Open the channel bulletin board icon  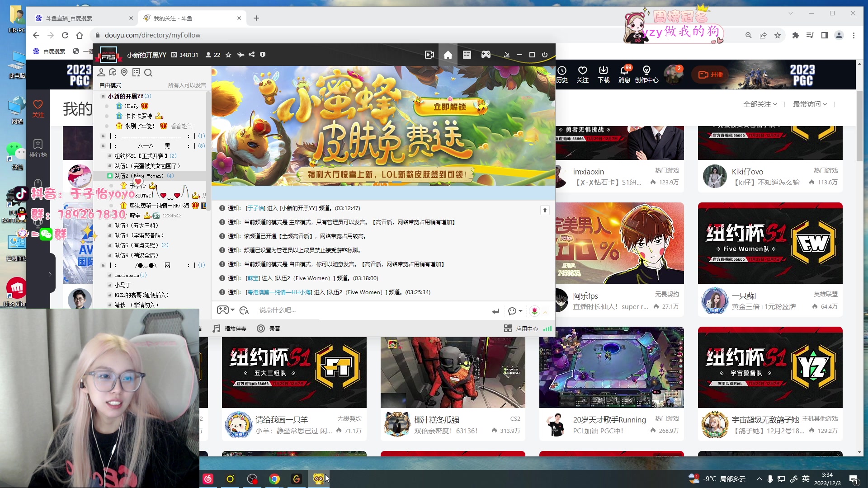point(136,72)
